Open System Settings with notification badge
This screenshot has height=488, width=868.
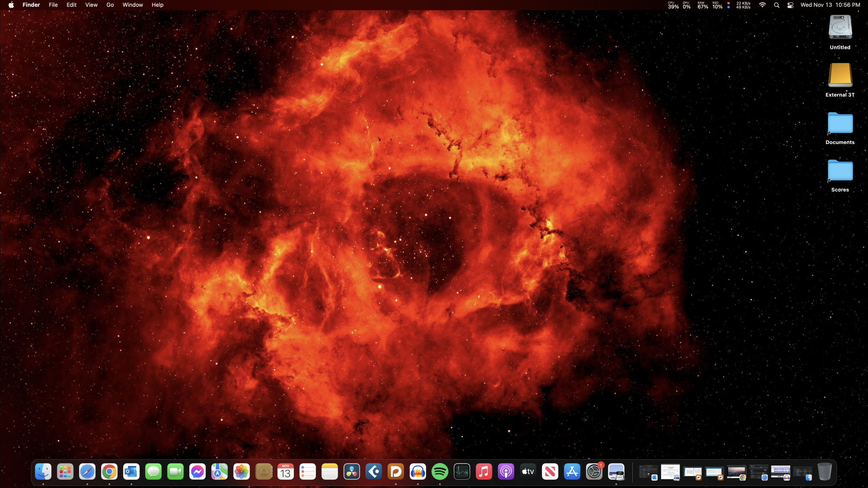[x=594, y=472]
